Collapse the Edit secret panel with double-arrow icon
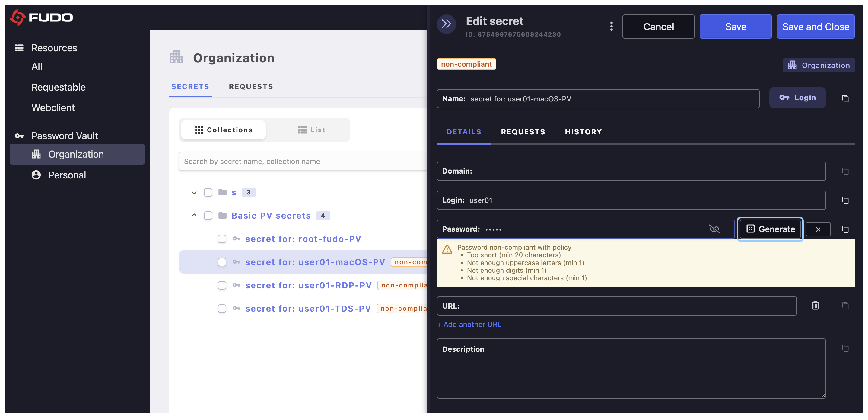868x420 pixels. (446, 24)
